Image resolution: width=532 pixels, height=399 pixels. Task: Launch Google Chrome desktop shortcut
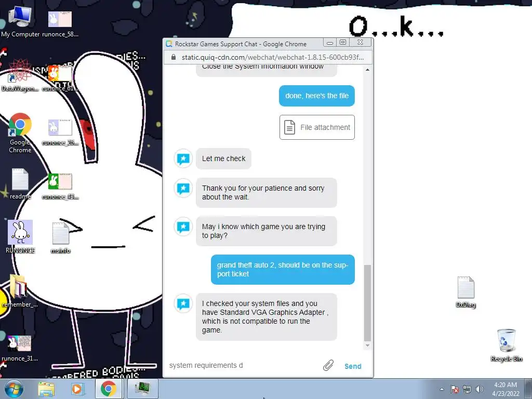pyautogui.click(x=20, y=133)
